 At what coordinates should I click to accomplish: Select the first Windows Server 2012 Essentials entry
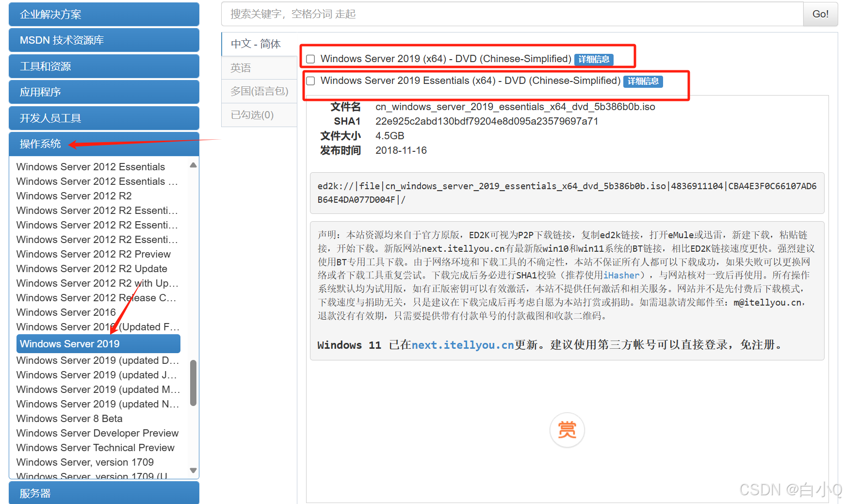pyautogui.click(x=91, y=167)
